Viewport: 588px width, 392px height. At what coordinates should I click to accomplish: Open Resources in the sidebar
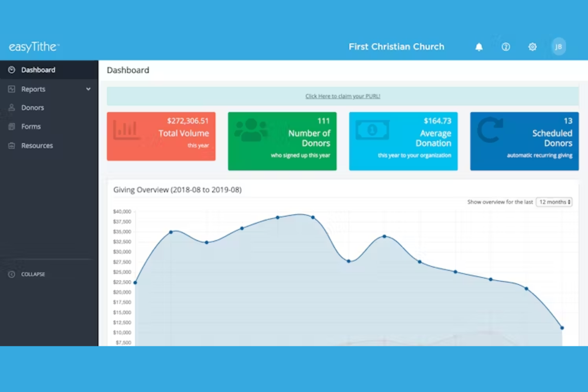pos(49,145)
